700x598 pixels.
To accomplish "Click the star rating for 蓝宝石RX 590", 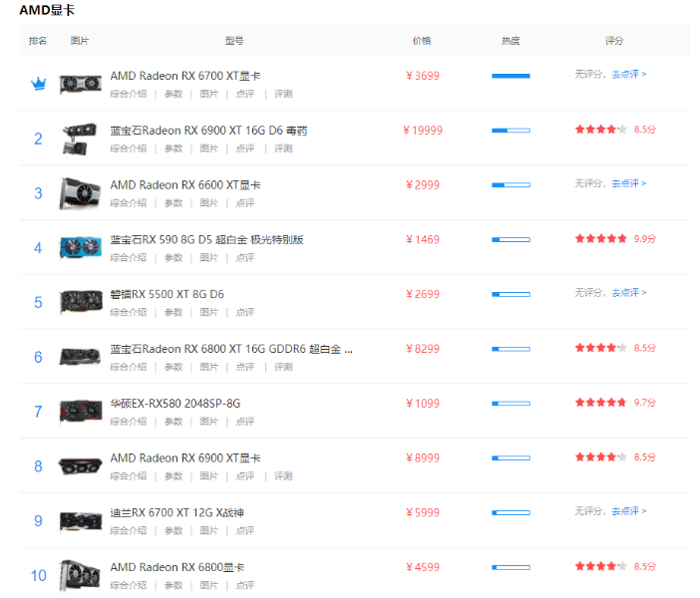I will click(x=600, y=239).
